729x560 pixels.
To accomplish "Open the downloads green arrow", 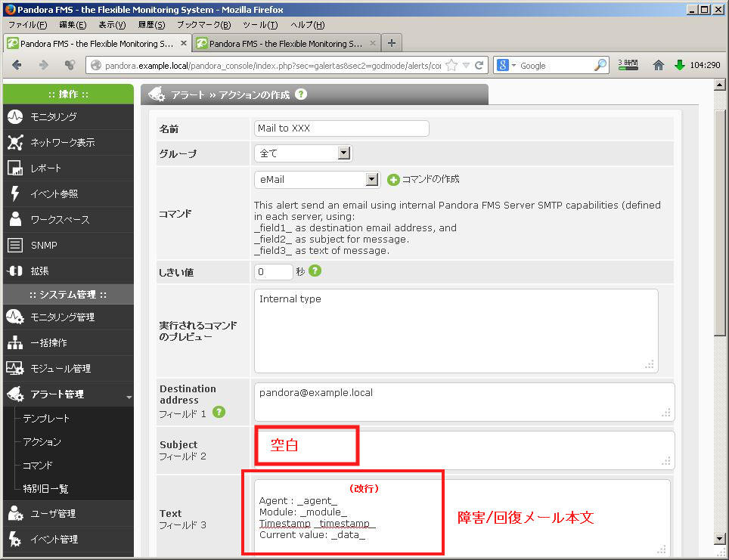I will (x=680, y=65).
